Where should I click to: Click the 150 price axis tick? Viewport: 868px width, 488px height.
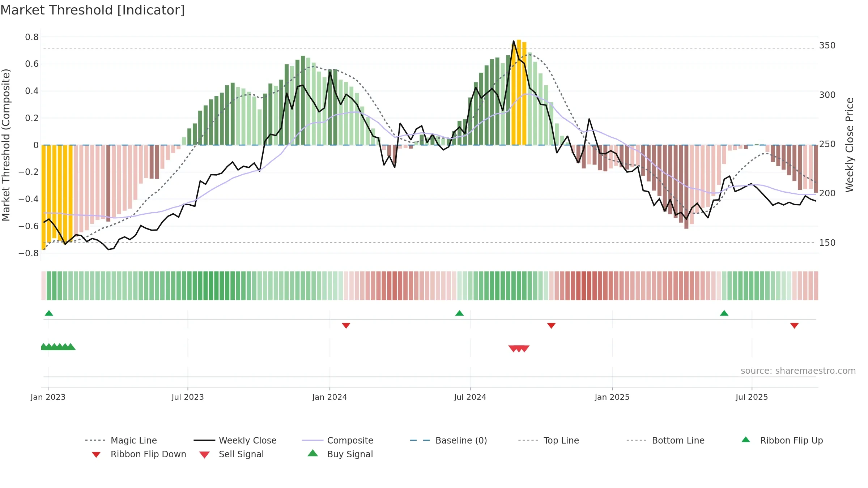coord(827,243)
